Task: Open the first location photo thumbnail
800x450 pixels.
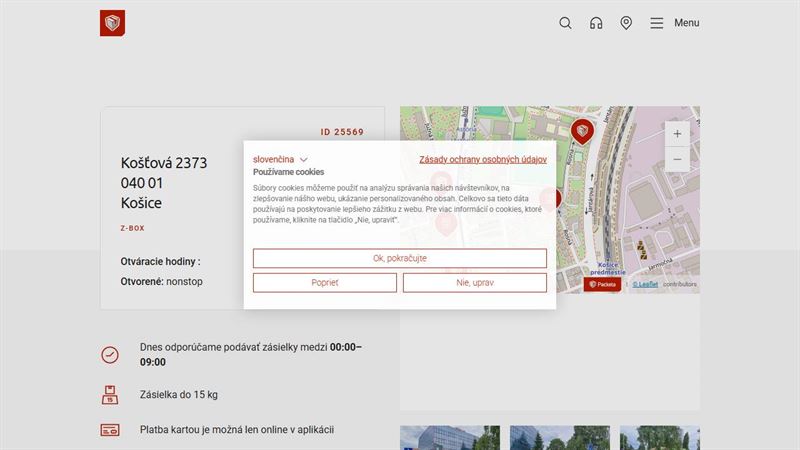Action: point(450,438)
